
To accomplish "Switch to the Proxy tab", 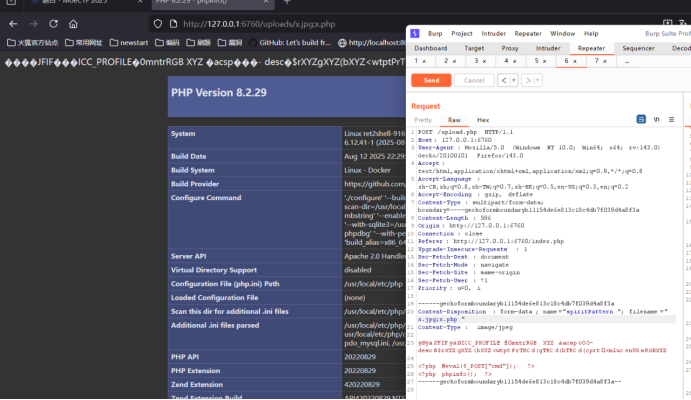I will [510, 47].
